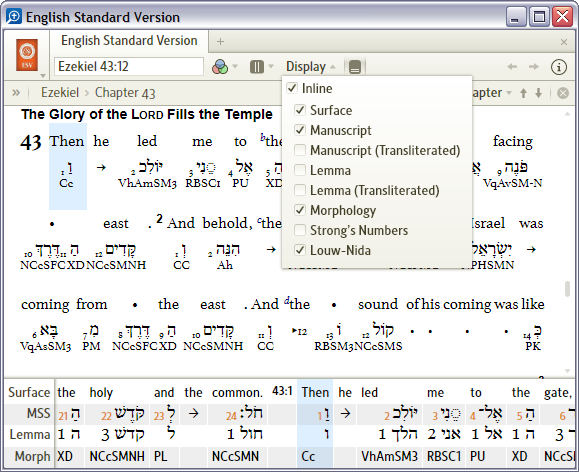Click the word 'sound' in verse 2
Image resolution: width=579 pixels, height=472 pixels.
(x=378, y=304)
